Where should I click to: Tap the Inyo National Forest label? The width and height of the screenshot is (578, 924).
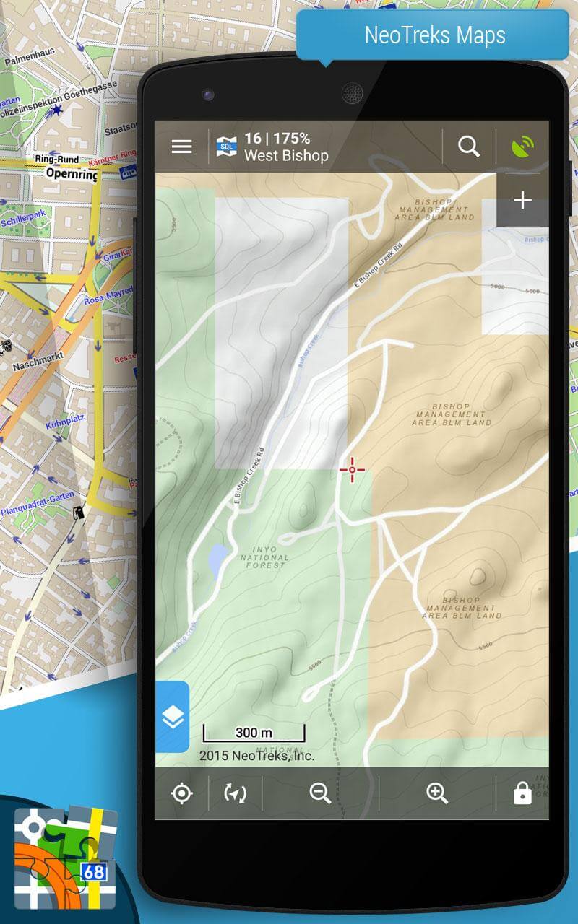click(x=264, y=557)
